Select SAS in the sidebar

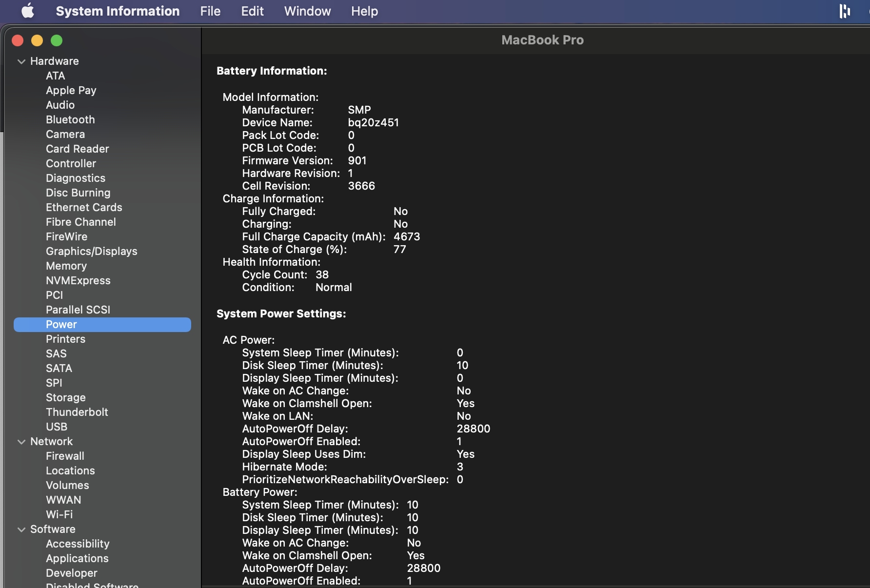56,353
